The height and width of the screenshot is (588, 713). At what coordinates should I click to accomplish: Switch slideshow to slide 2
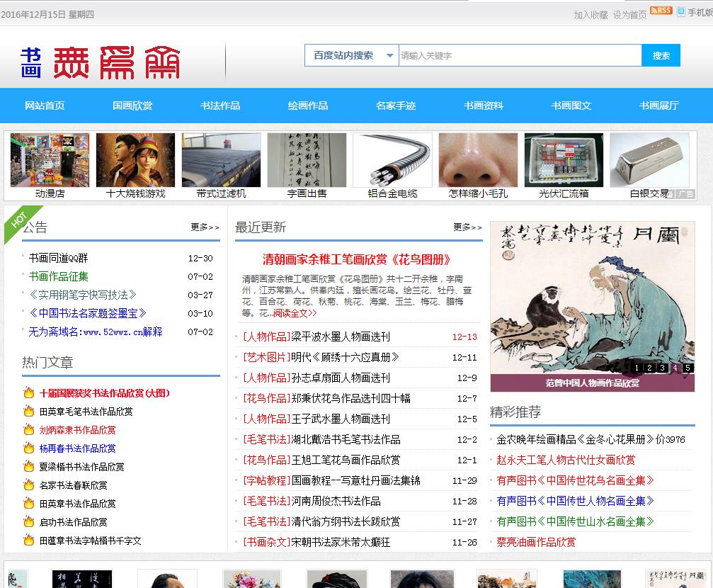649,368
